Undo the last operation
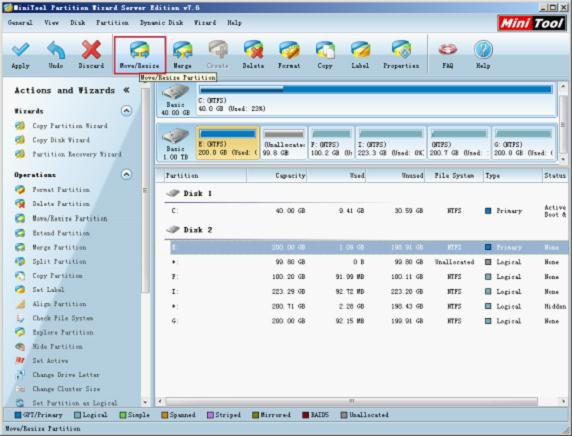The width and height of the screenshot is (572, 436). point(55,55)
